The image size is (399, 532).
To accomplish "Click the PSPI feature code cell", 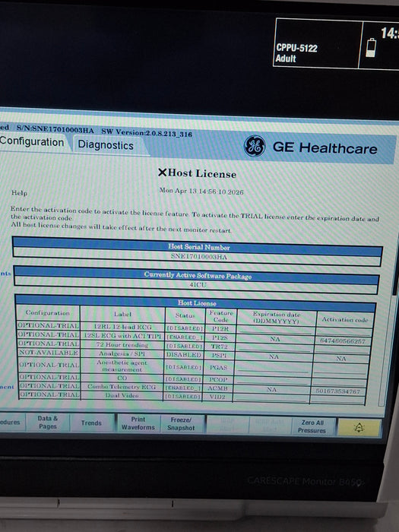I will (219, 355).
